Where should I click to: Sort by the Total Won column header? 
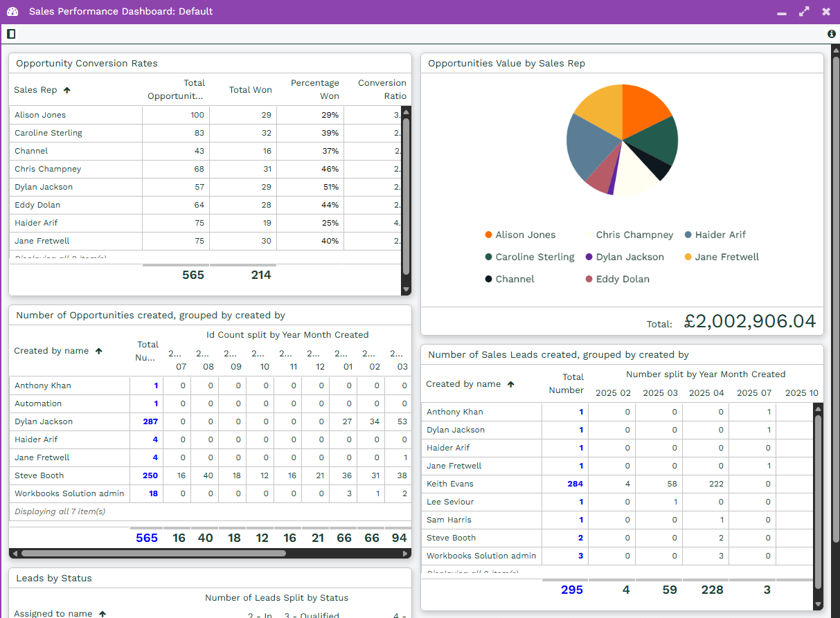point(250,90)
